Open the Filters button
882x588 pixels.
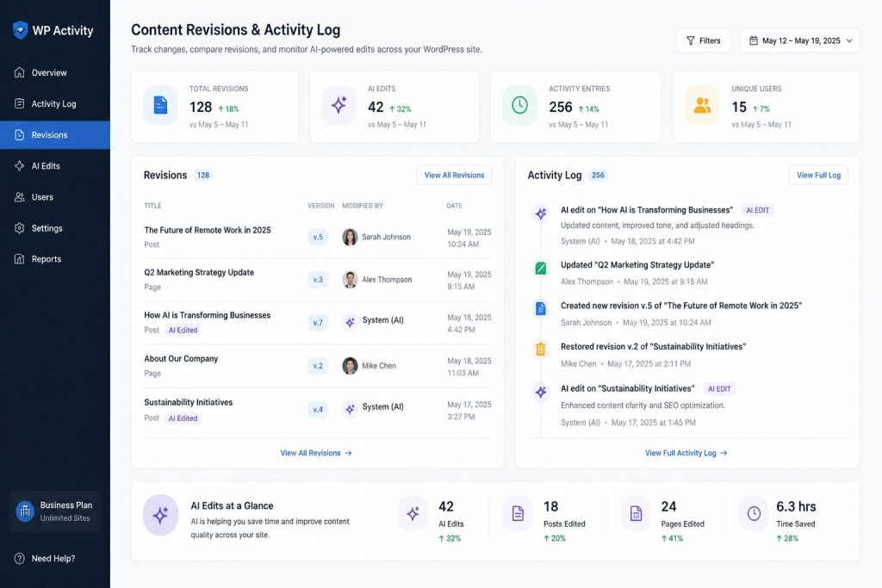coord(703,40)
